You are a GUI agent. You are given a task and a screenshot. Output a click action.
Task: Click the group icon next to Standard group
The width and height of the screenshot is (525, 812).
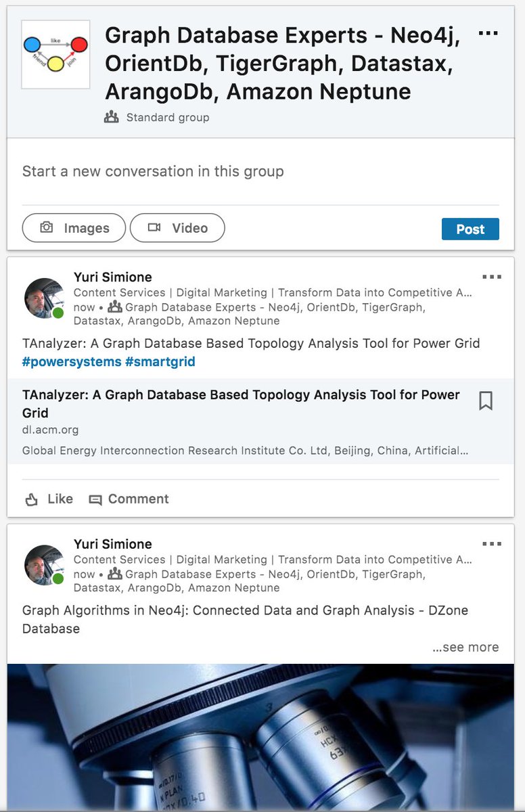coord(112,117)
